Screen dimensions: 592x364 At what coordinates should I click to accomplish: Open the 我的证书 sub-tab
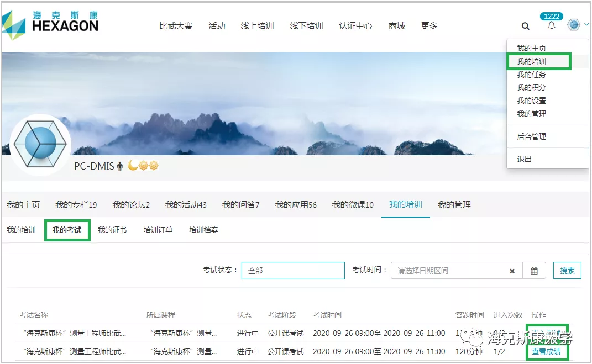(x=112, y=230)
